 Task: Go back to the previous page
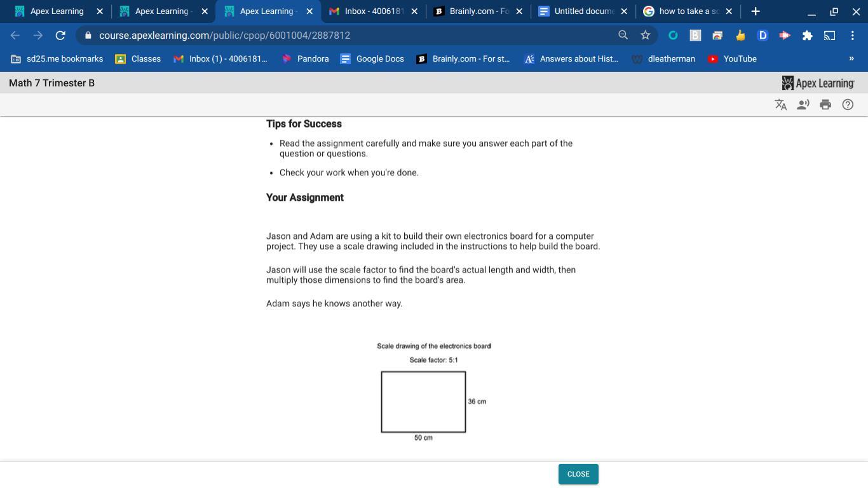point(15,36)
